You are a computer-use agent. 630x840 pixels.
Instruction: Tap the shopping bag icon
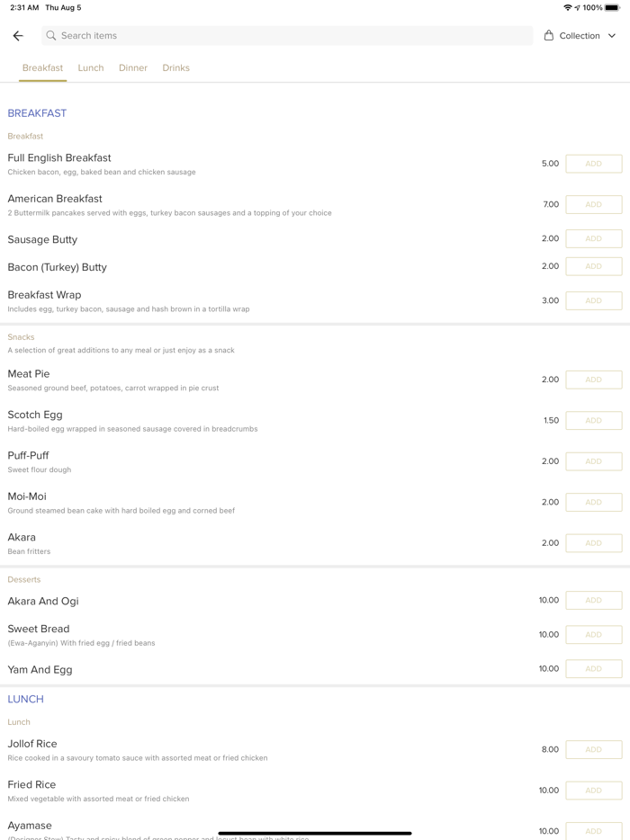(x=549, y=36)
